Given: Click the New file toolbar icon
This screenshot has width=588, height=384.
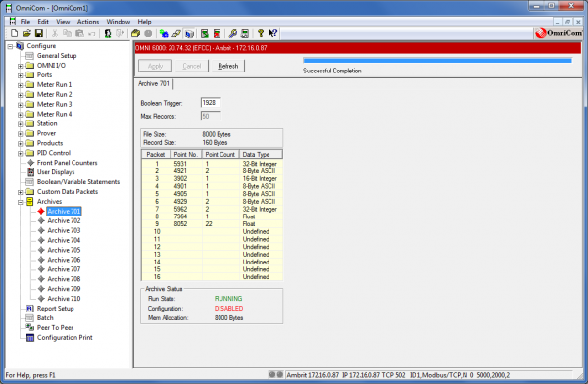Looking at the screenshot, I should (x=14, y=33).
